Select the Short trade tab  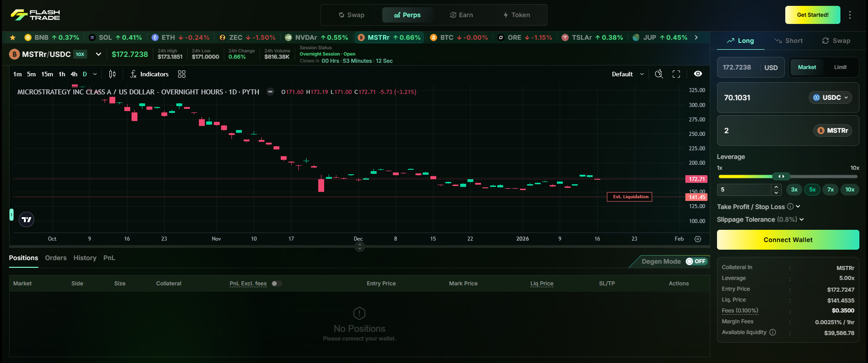click(x=788, y=41)
